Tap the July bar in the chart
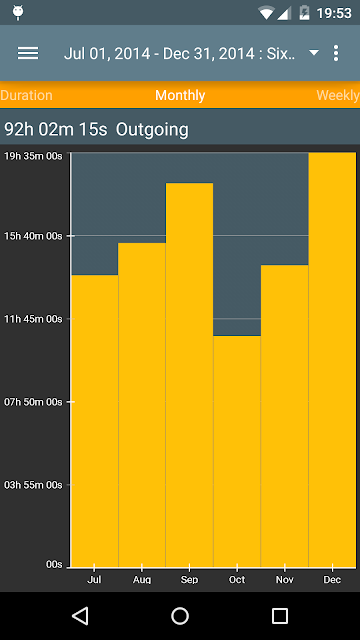 [x=95, y=421]
